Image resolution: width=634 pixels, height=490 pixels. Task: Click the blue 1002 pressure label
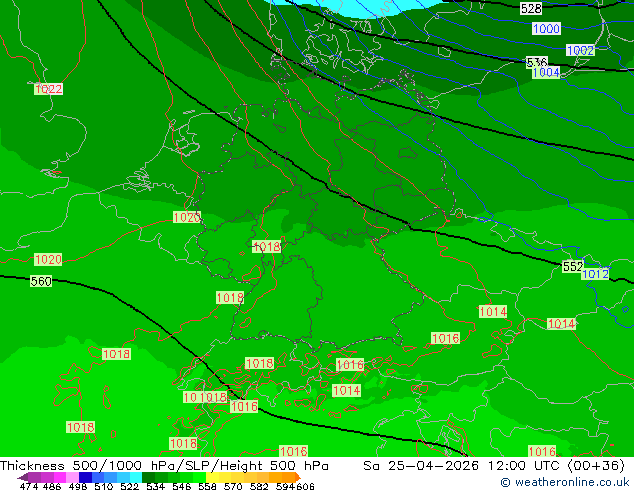click(x=580, y=51)
